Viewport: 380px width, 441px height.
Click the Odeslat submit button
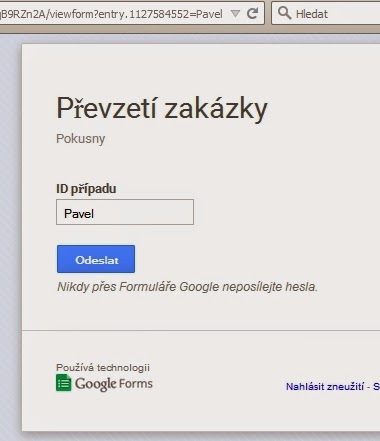tap(96, 259)
